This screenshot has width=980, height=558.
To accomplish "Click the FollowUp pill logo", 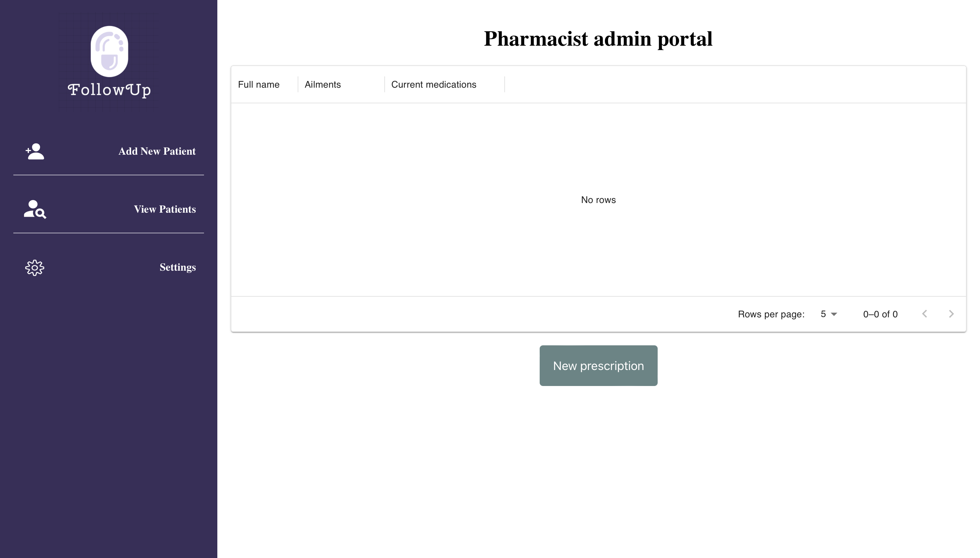I will 109,51.
